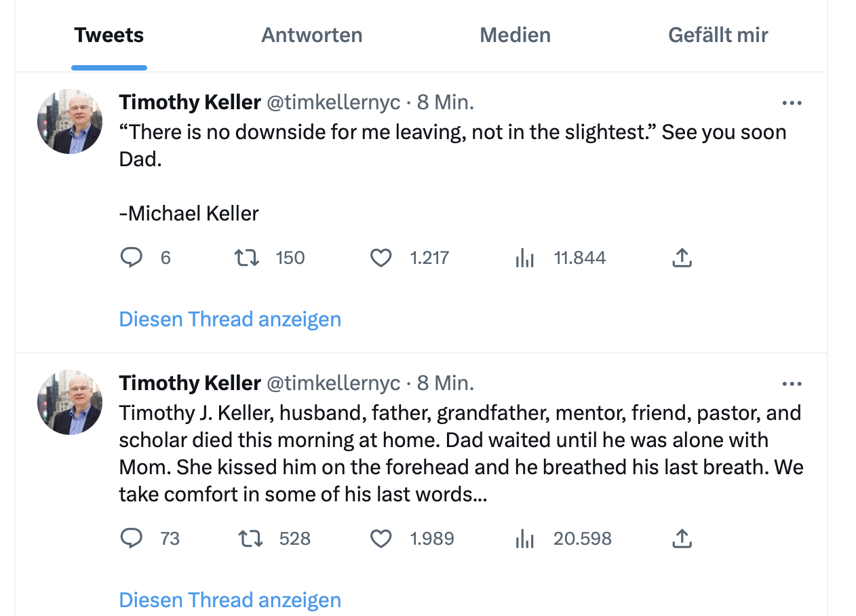This screenshot has width=856, height=616.
Task: Switch to the Medien tab
Action: point(515,35)
